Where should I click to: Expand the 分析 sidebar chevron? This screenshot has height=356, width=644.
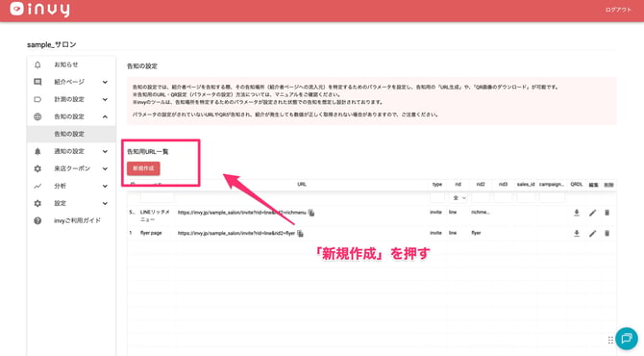pos(105,187)
